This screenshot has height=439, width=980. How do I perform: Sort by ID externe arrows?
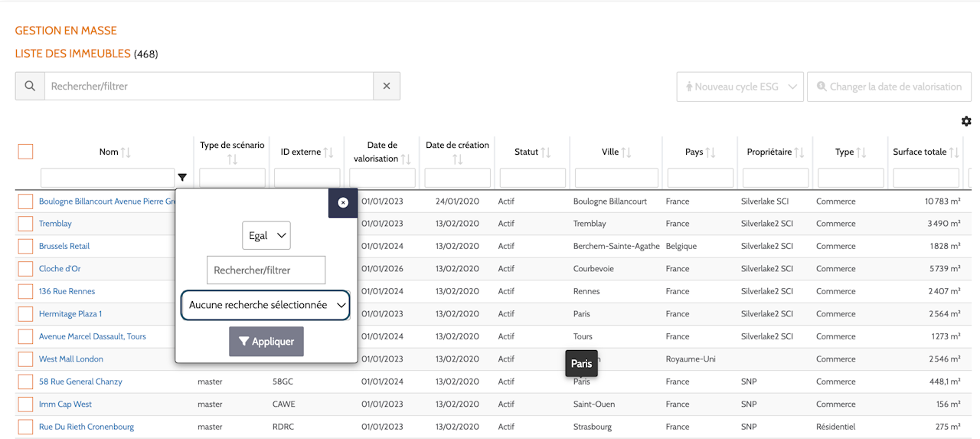(328, 152)
